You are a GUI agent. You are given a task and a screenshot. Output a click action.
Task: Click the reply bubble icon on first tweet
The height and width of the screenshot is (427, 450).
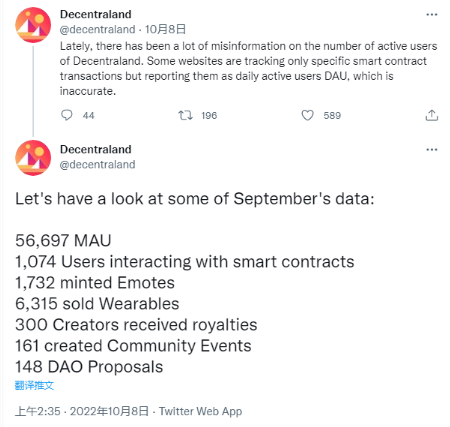(x=67, y=115)
